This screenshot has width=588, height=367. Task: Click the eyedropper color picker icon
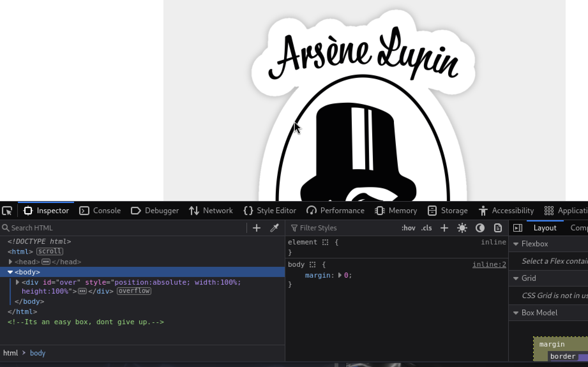(275, 228)
